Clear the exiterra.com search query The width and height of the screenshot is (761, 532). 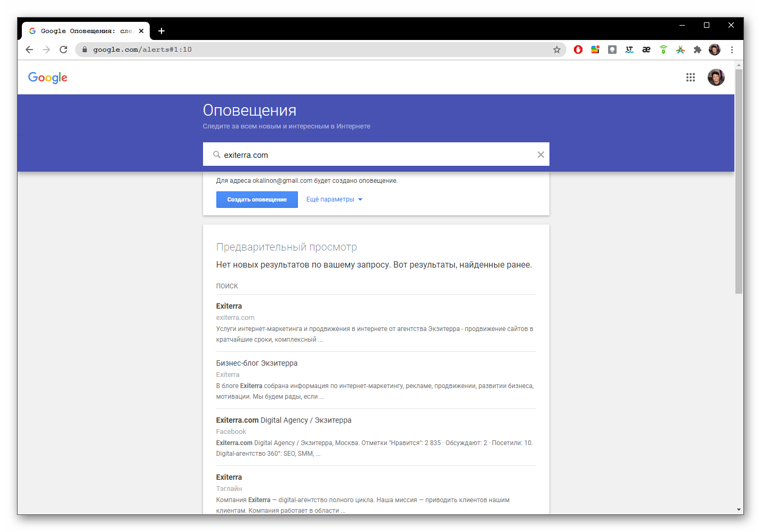tap(541, 155)
